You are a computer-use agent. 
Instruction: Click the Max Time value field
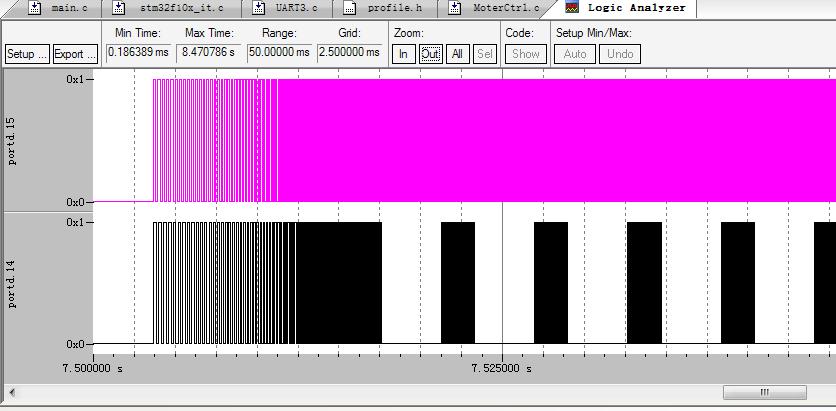click(209, 53)
